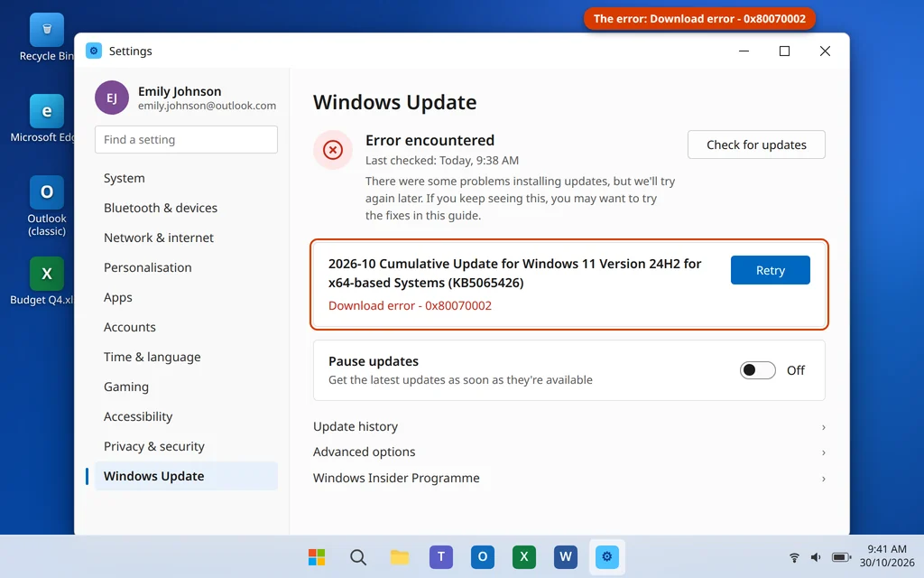The width and height of the screenshot is (924, 578).
Task: Expand Windows Insider Programme chevron
Action: pyautogui.click(x=823, y=479)
